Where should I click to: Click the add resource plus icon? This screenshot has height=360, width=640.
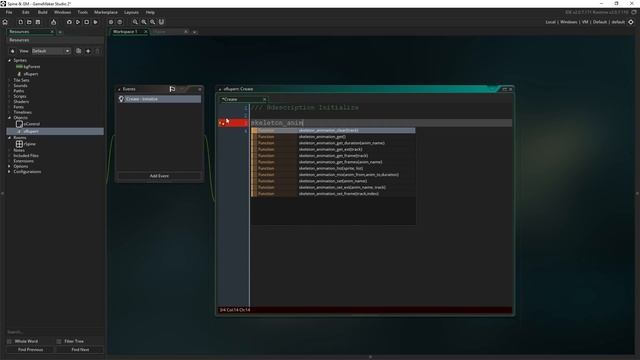point(88,51)
